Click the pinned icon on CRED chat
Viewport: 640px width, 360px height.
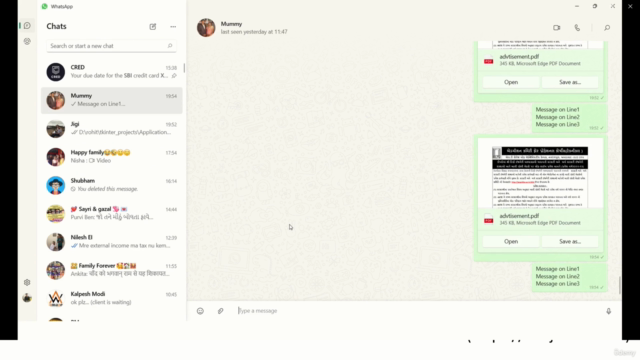coord(174,76)
